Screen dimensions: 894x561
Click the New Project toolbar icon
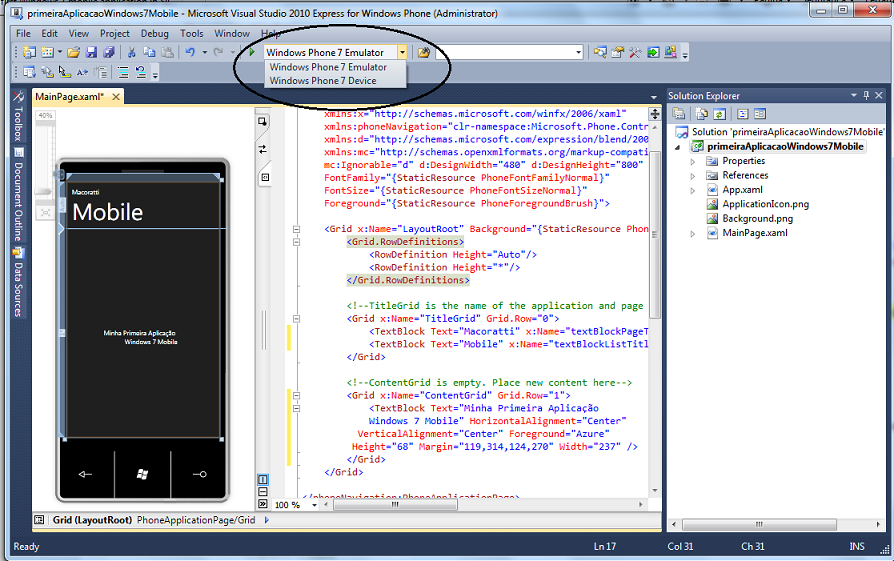coord(29,52)
